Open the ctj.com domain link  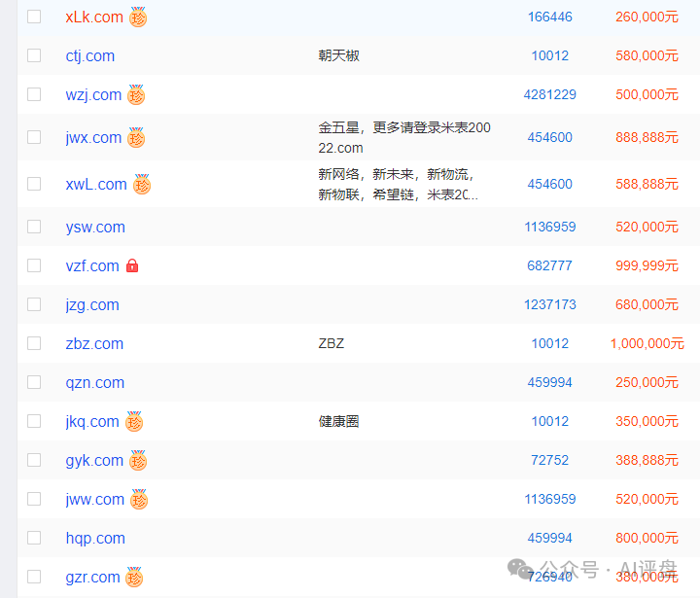[89, 55]
